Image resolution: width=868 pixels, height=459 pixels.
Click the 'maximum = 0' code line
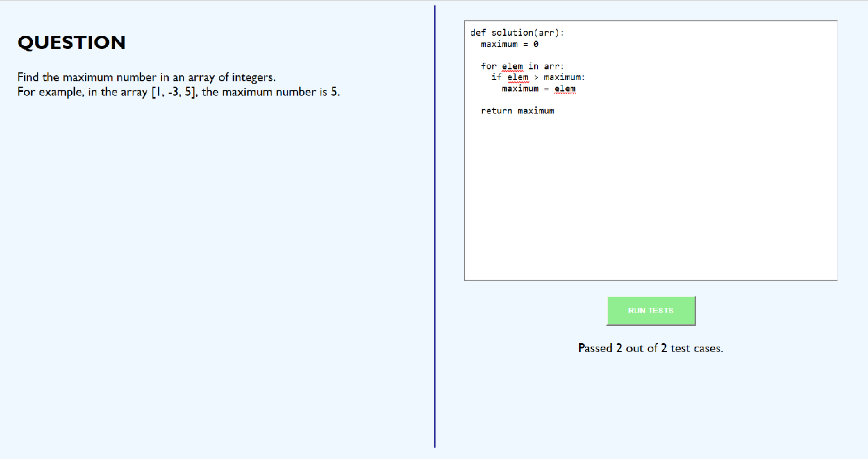point(510,44)
